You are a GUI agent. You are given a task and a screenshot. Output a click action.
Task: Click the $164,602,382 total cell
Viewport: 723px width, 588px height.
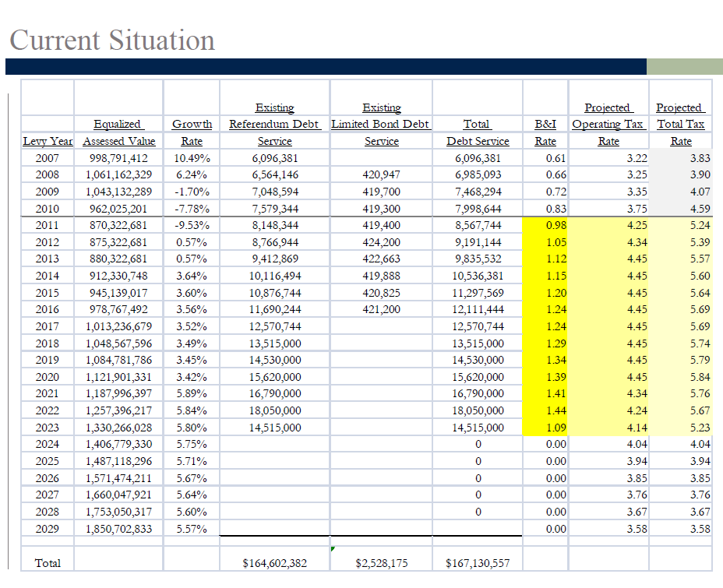[x=275, y=562]
